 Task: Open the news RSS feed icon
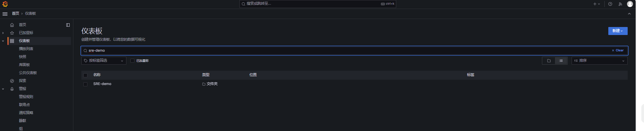pos(620,4)
